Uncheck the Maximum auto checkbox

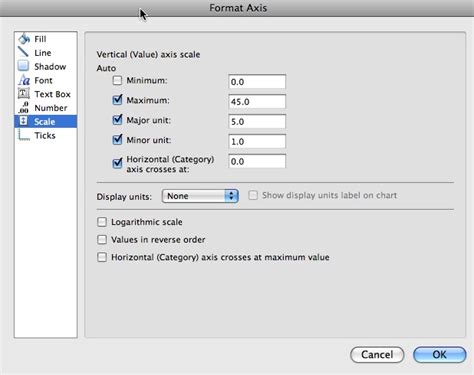tap(117, 100)
